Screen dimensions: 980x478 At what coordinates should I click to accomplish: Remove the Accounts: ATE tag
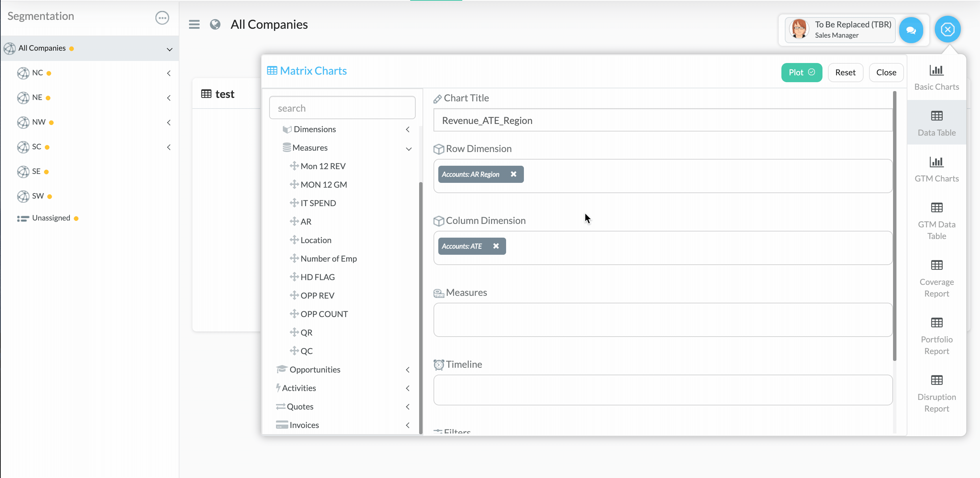[x=496, y=246]
